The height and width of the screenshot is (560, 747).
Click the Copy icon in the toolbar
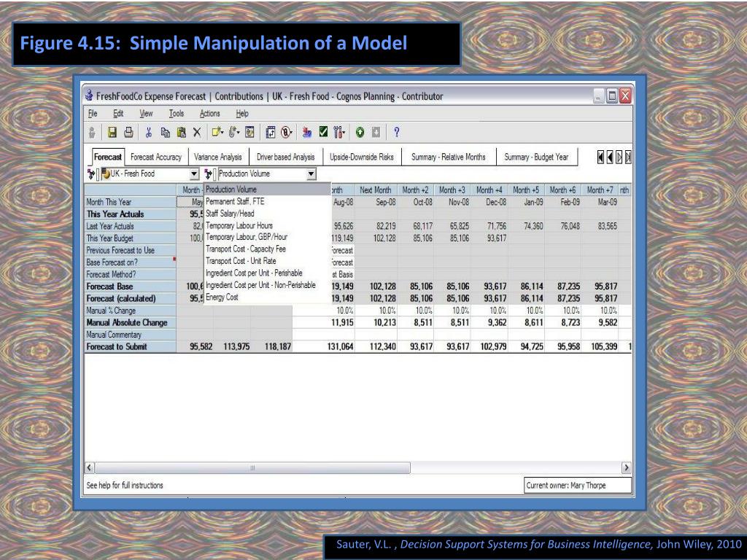click(165, 133)
